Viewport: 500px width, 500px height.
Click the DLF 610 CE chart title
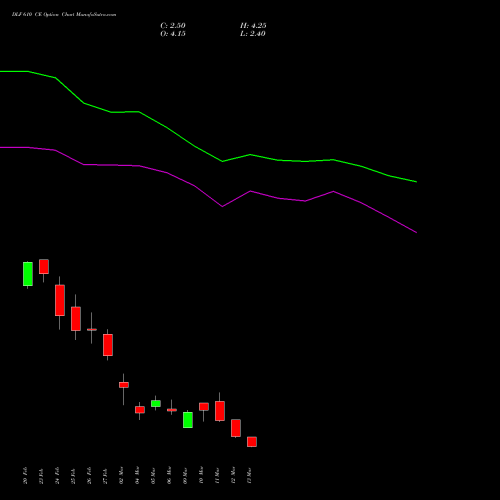point(64,15)
